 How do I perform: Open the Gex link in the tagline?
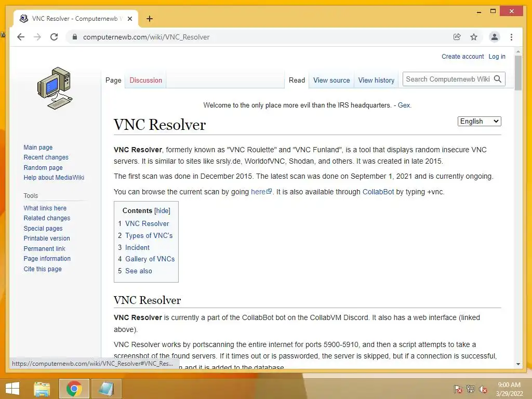click(x=404, y=105)
